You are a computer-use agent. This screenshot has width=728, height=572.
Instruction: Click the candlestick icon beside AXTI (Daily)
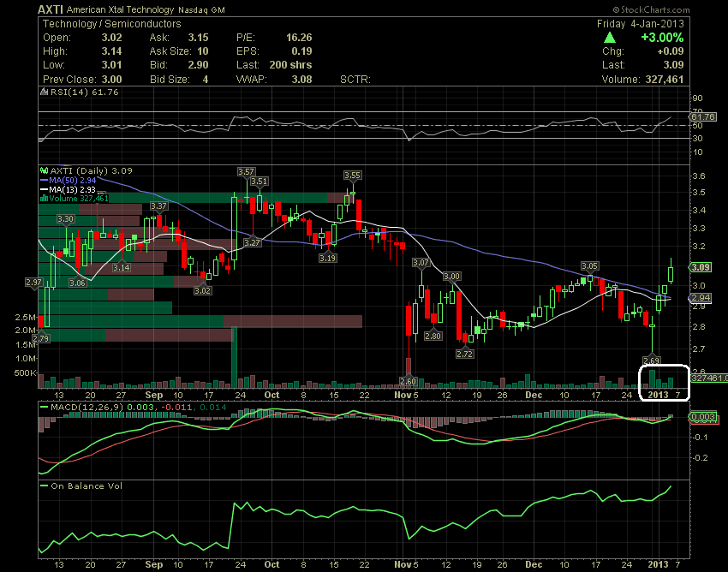point(44,170)
